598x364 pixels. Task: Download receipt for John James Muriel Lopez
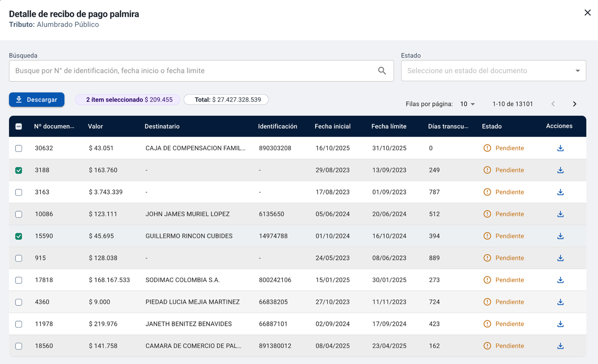pyautogui.click(x=560, y=214)
